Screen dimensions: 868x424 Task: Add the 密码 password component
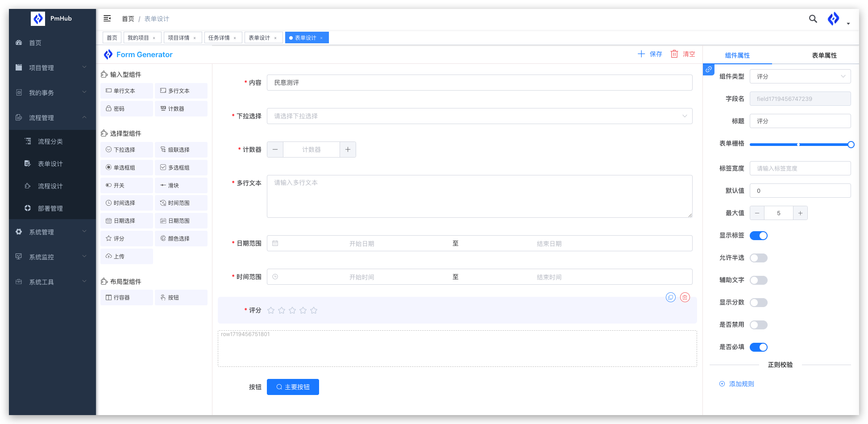tap(127, 108)
